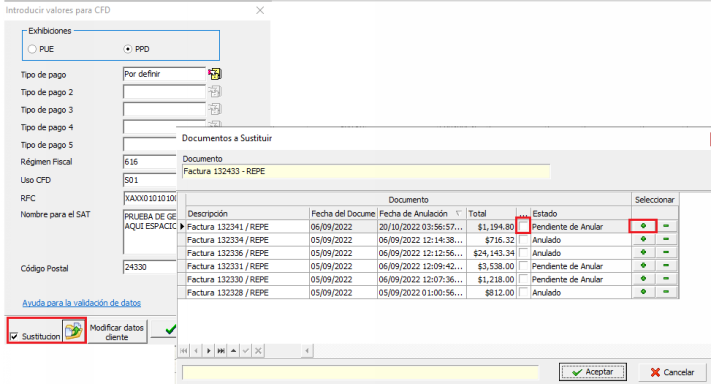This screenshot has height=385, width=712.
Task: Open the Tipo de pago lookup icon
Action: 215,74
